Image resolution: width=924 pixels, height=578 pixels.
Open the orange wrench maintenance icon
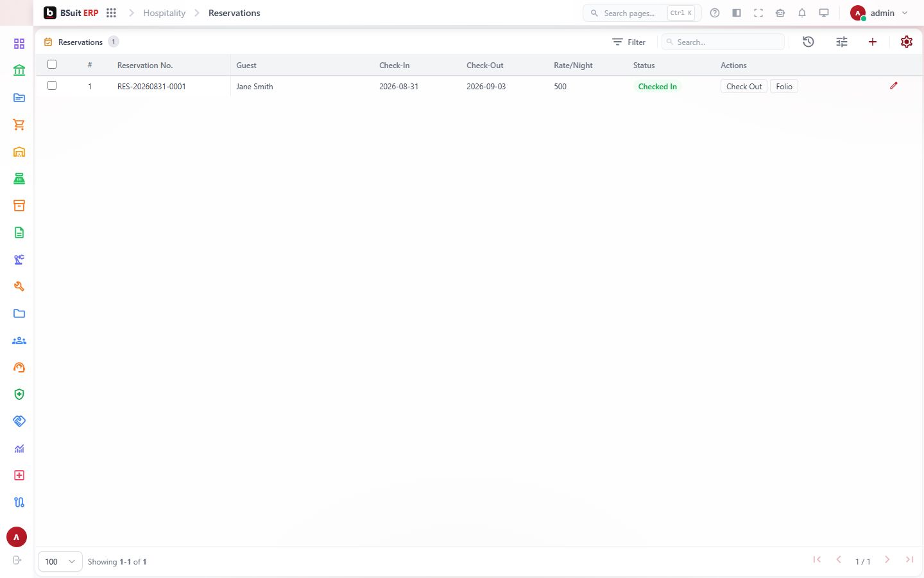19,286
